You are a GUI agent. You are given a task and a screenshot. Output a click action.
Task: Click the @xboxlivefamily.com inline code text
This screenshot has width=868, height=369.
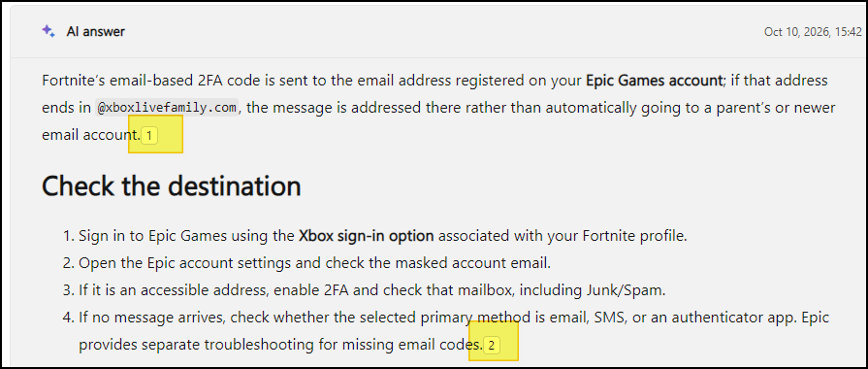(168, 108)
